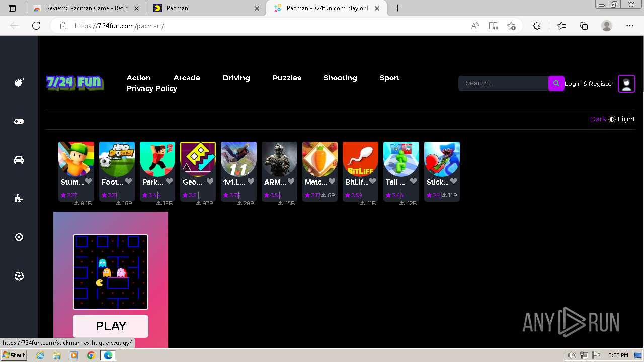Click the user profile avatar icon
Image resolution: width=644 pixels, height=362 pixels.
[626, 83]
